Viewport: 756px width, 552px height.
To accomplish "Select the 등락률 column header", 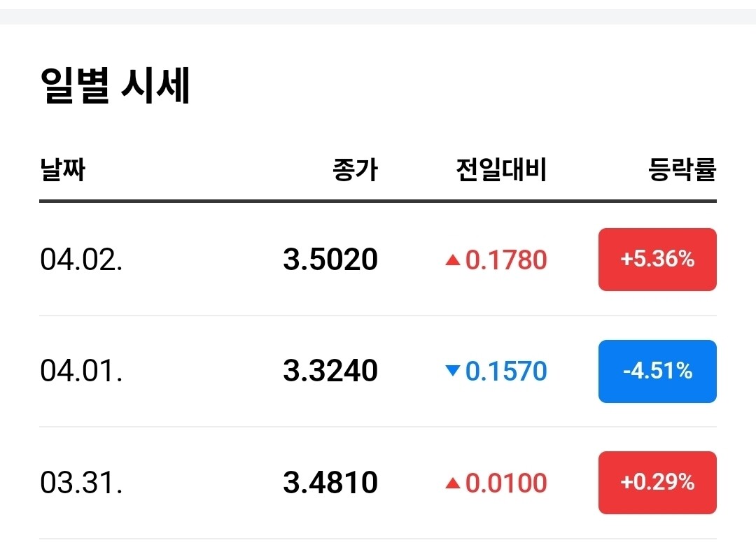I will coord(682,170).
